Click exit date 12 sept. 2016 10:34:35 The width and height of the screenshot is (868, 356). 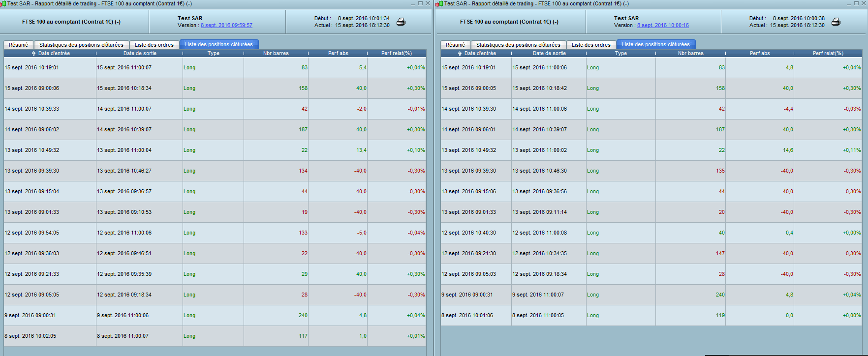tap(540, 254)
